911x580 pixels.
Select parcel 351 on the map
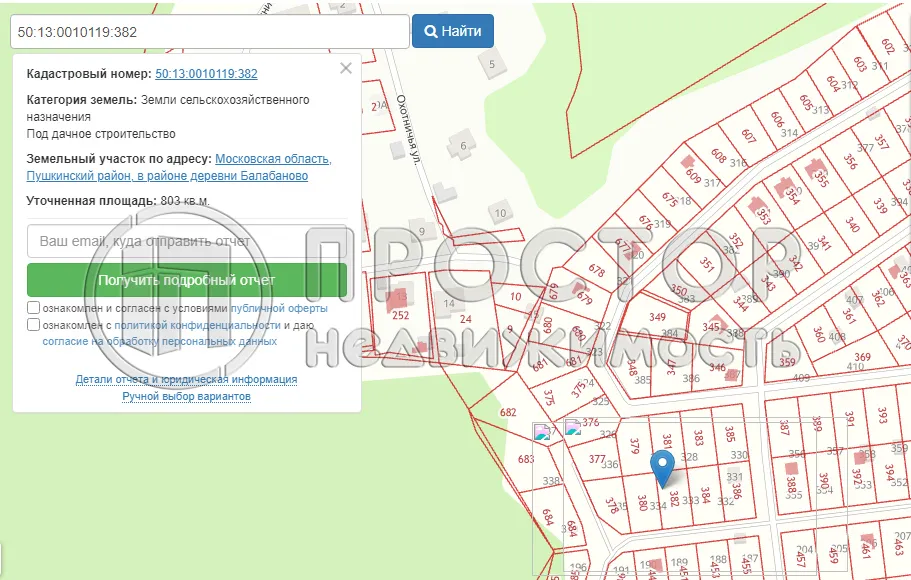(707, 265)
